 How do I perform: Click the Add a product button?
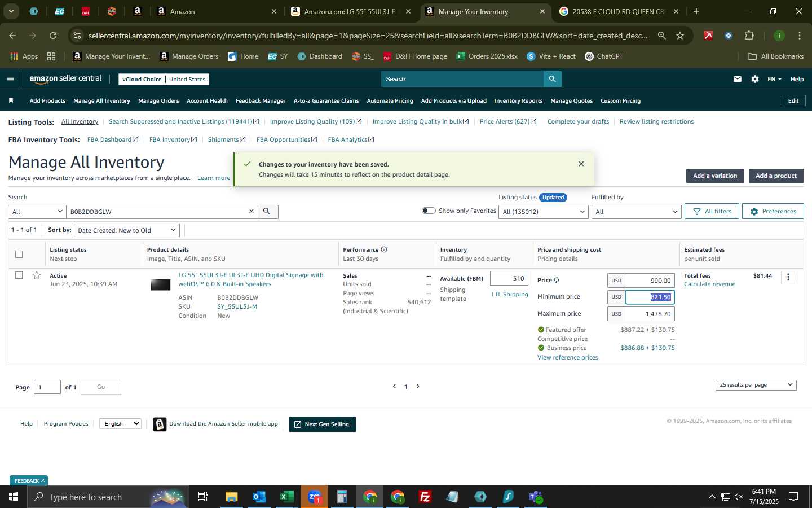pyautogui.click(x=776, y=176)
